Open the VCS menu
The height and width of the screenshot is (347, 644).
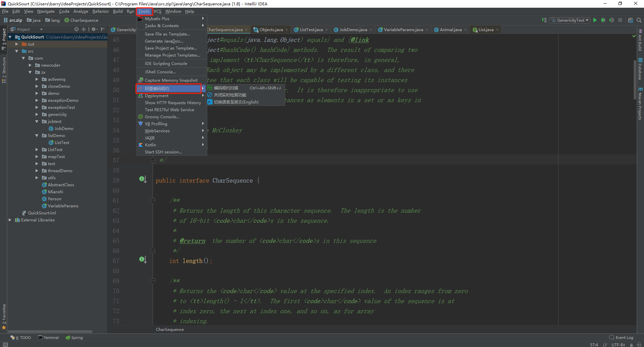click(x=157, y=11)
